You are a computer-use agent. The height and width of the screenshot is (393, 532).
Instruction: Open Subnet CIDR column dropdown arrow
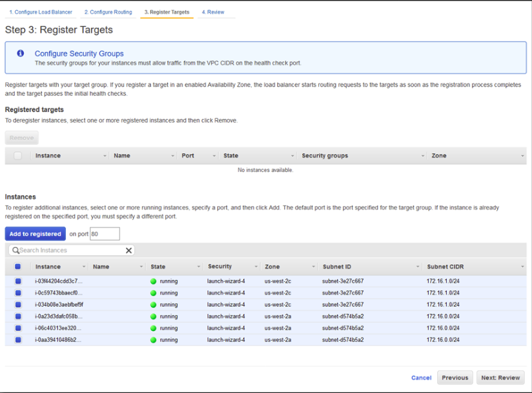point(522,267)
